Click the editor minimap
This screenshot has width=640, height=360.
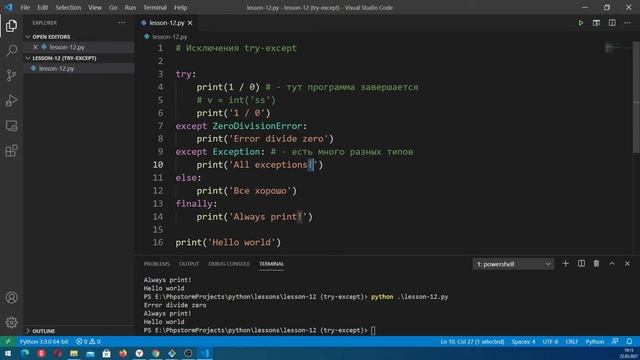618,48
